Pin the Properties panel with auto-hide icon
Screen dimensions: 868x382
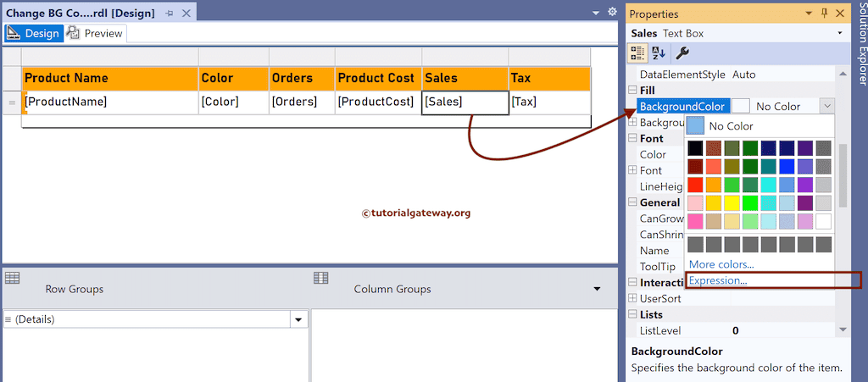[824, 14]
